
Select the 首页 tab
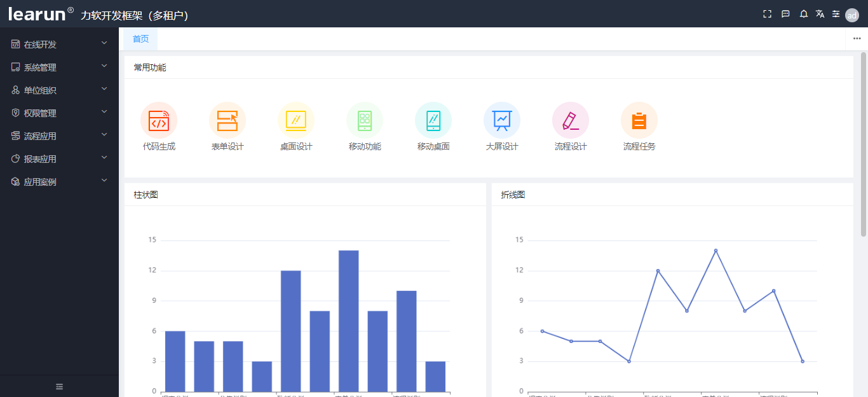click(x=140, y=39)
